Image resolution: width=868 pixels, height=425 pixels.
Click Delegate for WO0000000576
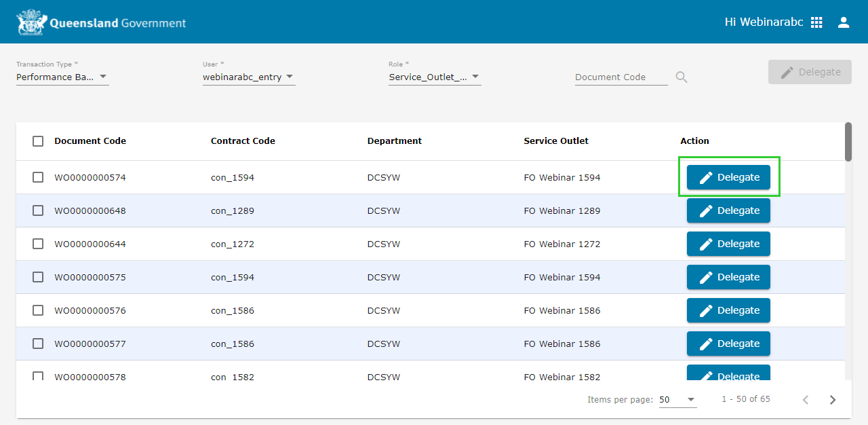(728, 310)
